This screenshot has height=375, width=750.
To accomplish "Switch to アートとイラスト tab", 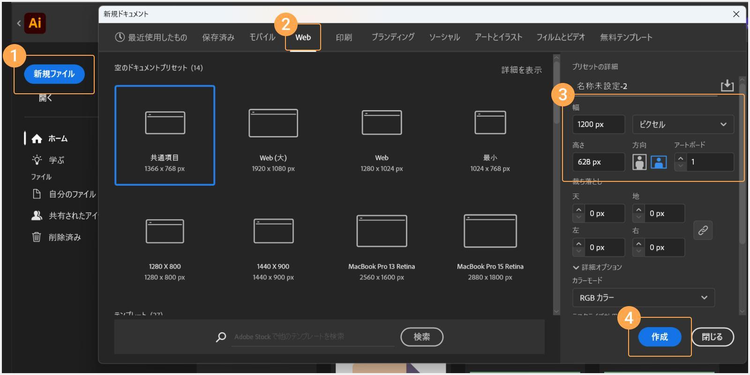I will coord(498,37).
